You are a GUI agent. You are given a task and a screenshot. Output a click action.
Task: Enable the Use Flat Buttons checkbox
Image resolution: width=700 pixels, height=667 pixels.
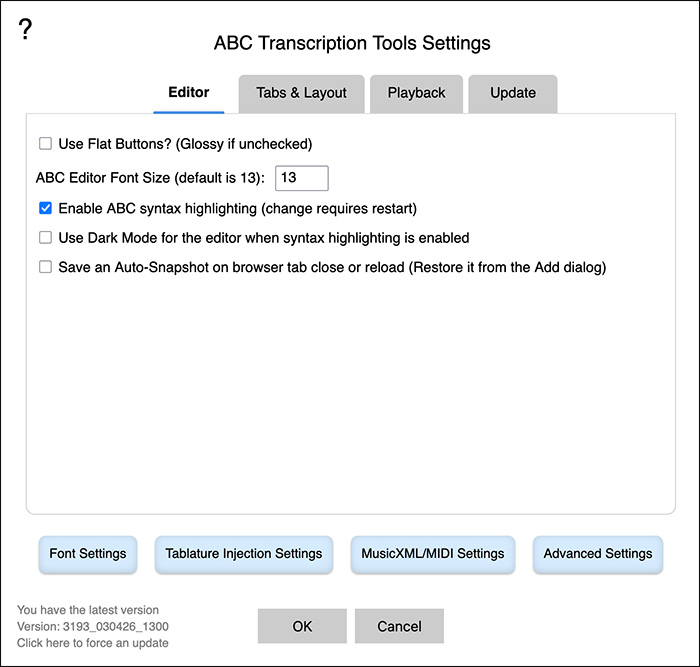(x=45, y=144)
